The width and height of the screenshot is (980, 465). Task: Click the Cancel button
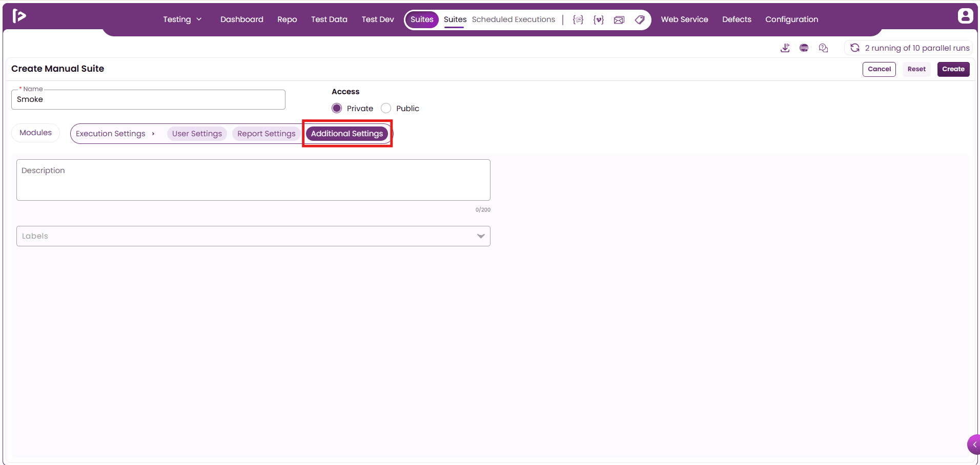click(879, 69)
